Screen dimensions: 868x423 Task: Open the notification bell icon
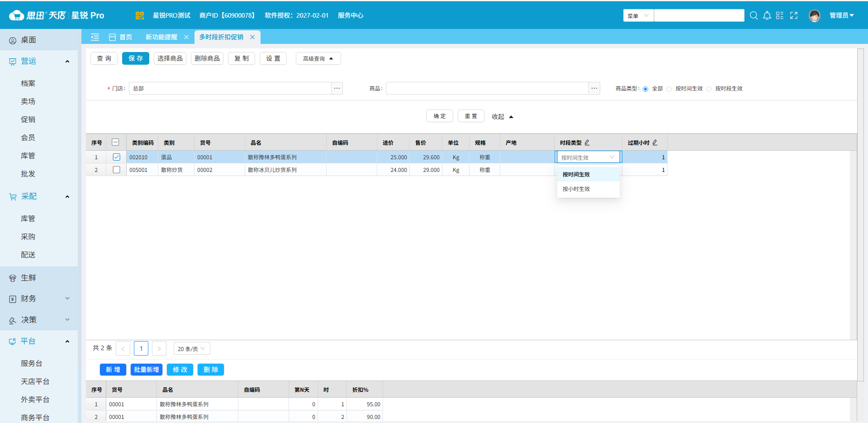click(x=767, y=15)
